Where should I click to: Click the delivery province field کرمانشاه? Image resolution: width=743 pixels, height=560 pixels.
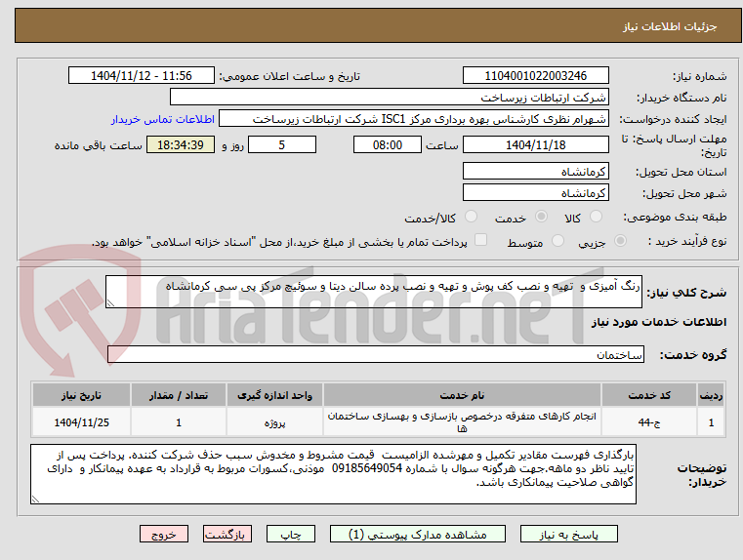(x=535, y=172)
